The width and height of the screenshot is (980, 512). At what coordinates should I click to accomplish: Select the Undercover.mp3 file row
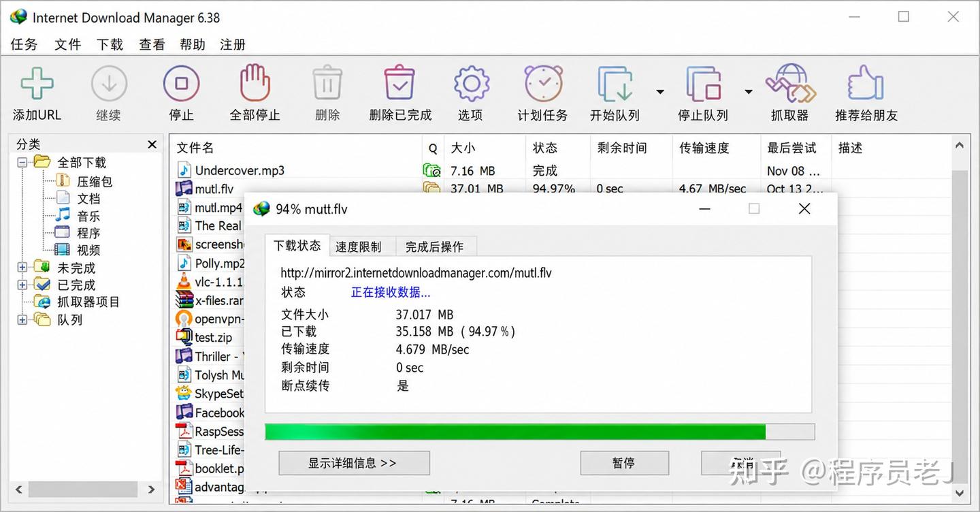561,170
